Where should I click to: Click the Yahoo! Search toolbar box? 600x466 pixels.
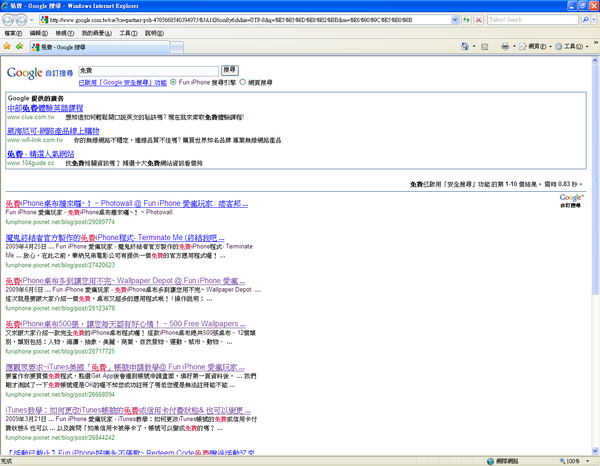pyautogui.click(x=533, y=20)
